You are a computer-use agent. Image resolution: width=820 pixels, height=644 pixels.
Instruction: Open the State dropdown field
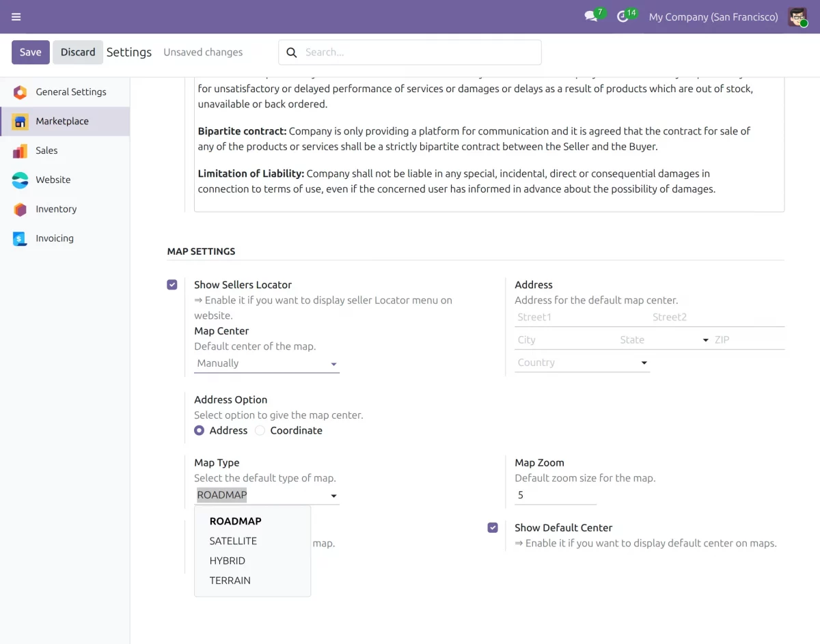pos(664,340)
